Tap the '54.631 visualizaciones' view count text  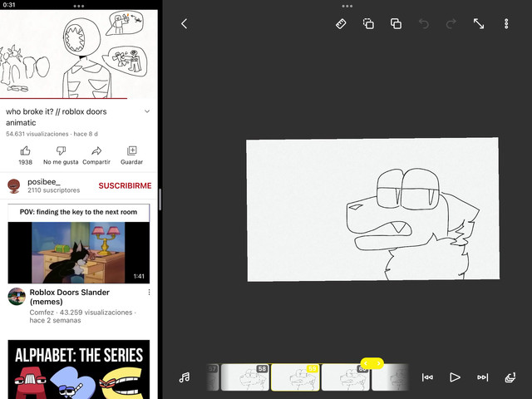pos(37,134)
